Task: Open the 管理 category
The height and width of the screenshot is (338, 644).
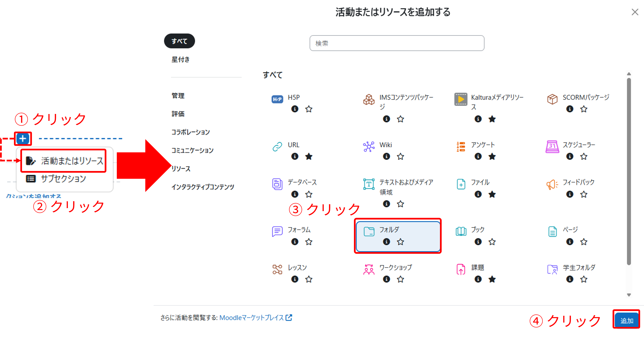Action: click(x=178, y=96)
